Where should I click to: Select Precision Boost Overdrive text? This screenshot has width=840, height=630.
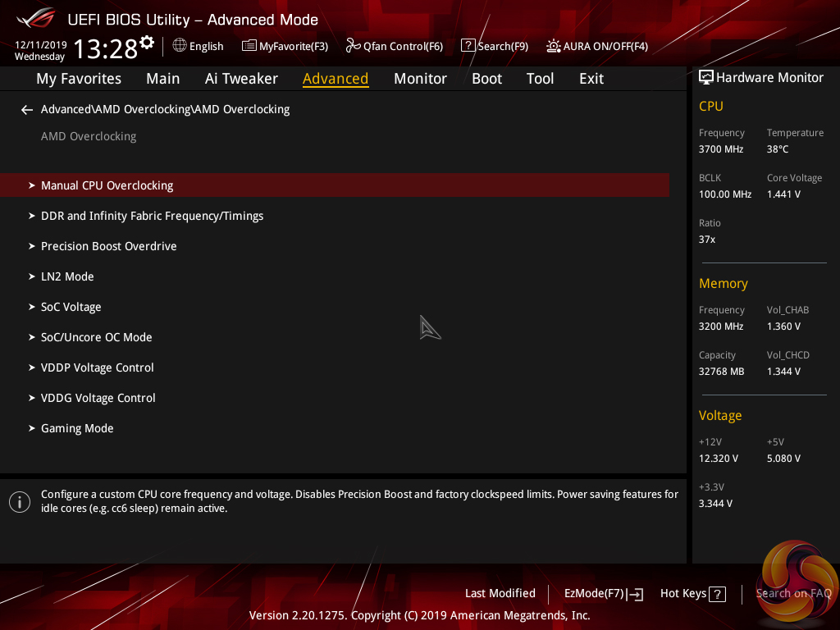(x=109, y=246)
